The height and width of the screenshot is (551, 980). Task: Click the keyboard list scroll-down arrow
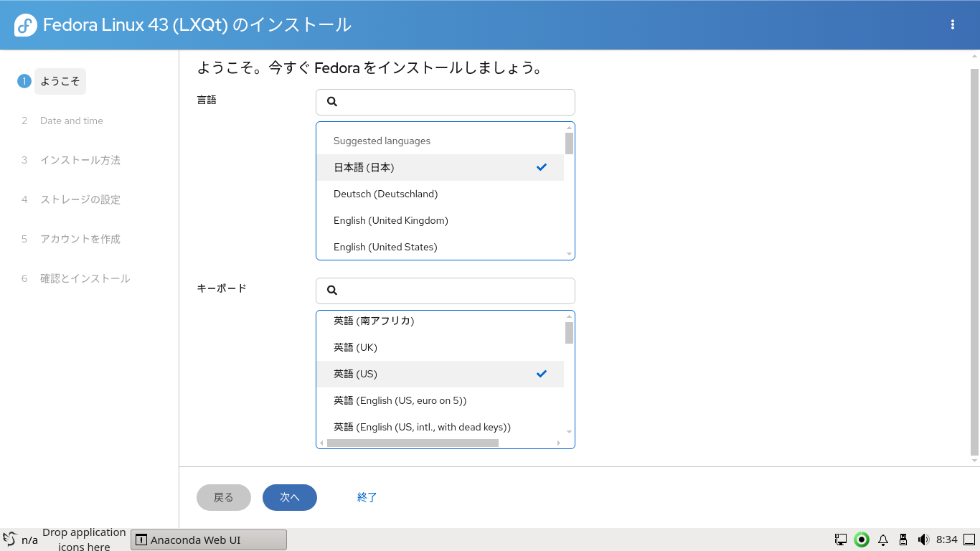point(569,432)
